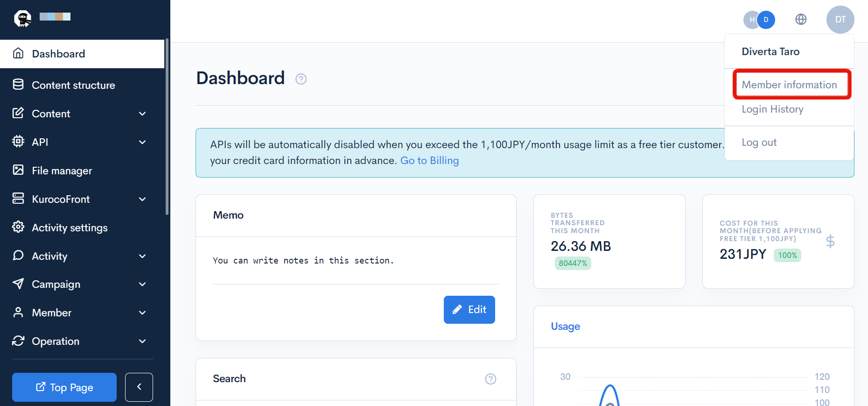The height and width of the screenshot is (406, 868).
Task: Expand the Content sidebar menu
Action: tap(142, 114)
